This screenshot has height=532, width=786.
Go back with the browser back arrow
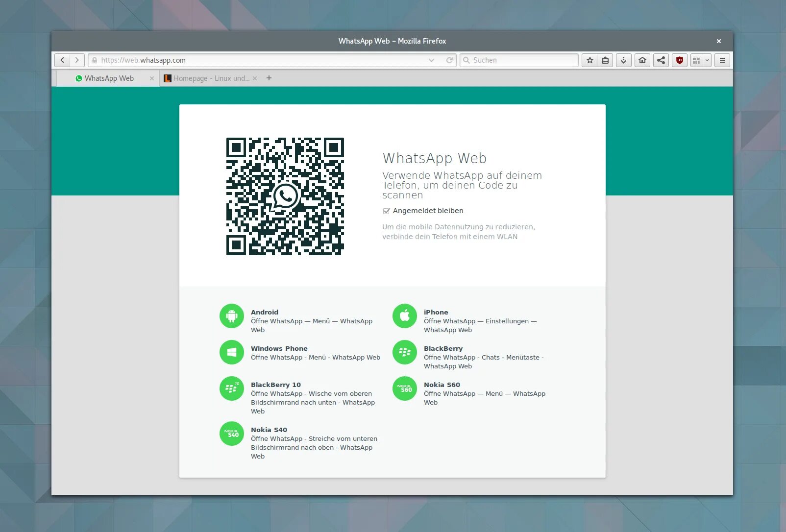pyautogui.click(x=62, y=60)
